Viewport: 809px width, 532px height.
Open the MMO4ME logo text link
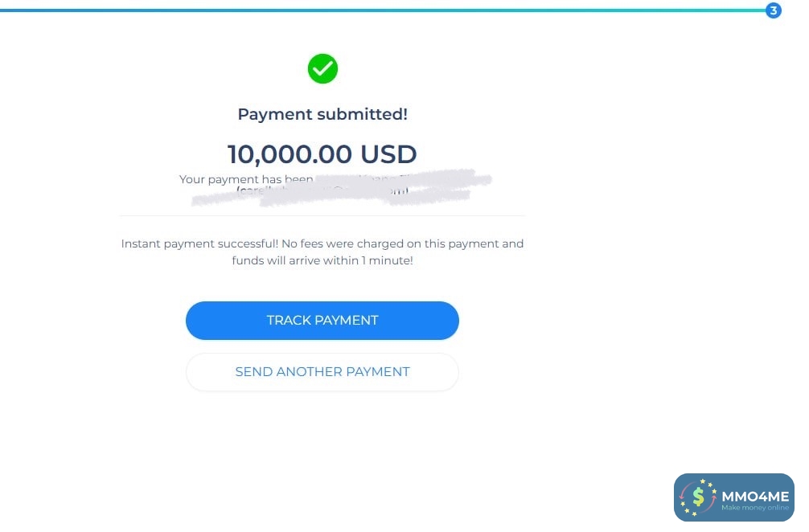(x=755, y=496)
